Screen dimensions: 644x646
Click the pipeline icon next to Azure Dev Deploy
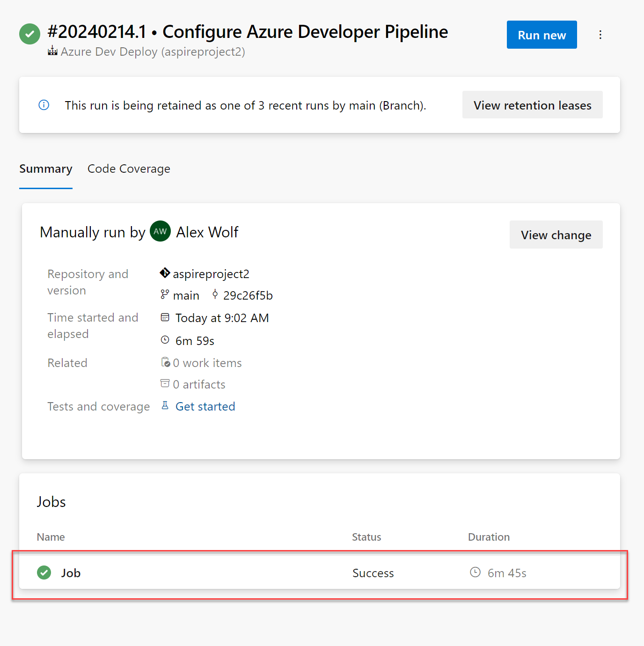click(52, 51)
